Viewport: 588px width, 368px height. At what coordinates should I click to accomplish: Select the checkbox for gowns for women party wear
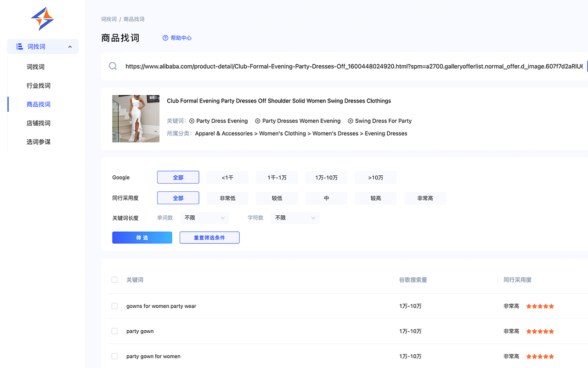click(x=114, y=305)
